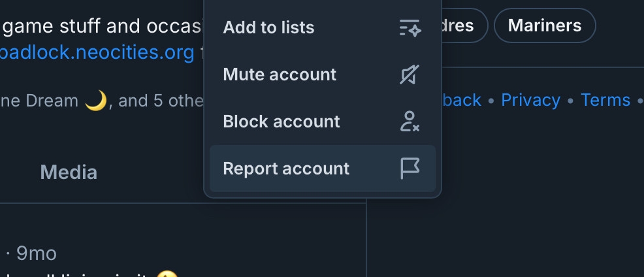644x277 pixels.
Task: Visit the neocities.org website link
Action: (x=97, y=52)
